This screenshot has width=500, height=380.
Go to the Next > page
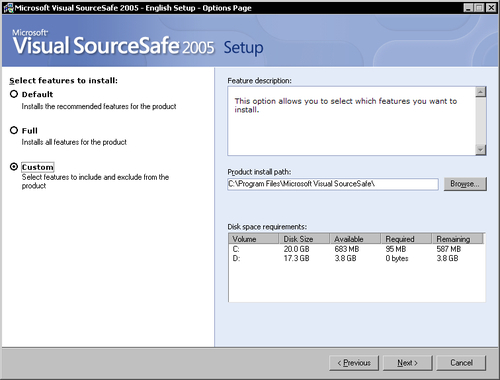coord(408,363)
